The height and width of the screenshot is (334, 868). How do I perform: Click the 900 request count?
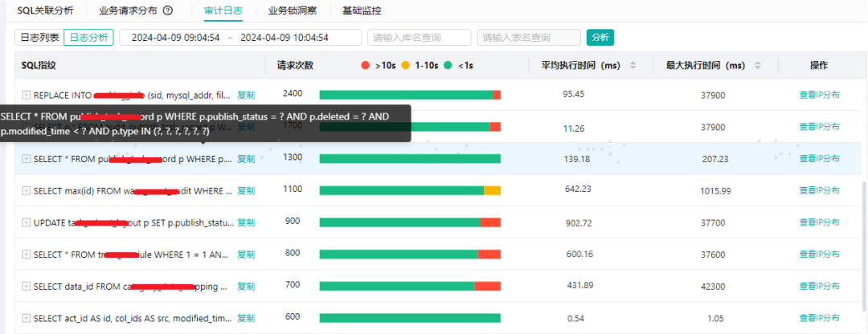coord(293,221)
